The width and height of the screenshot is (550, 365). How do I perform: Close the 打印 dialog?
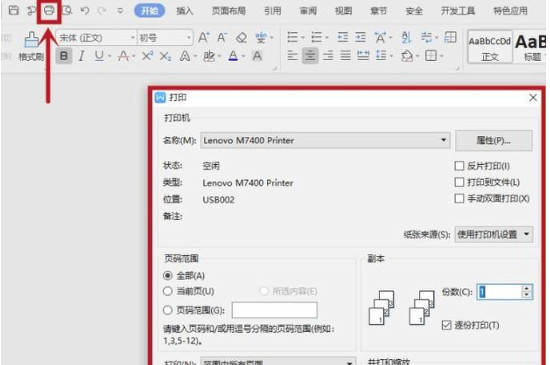tap(533, 98)
